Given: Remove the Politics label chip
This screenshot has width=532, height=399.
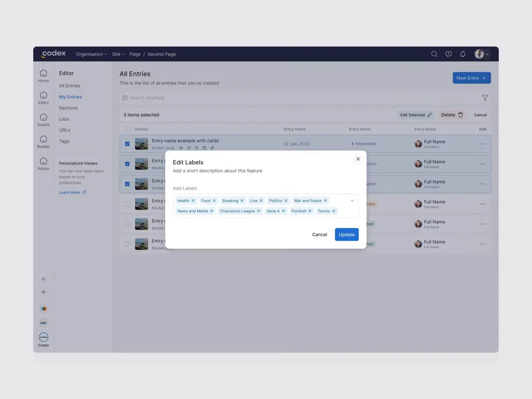Looking at the screenshot, I should [286, 201].
